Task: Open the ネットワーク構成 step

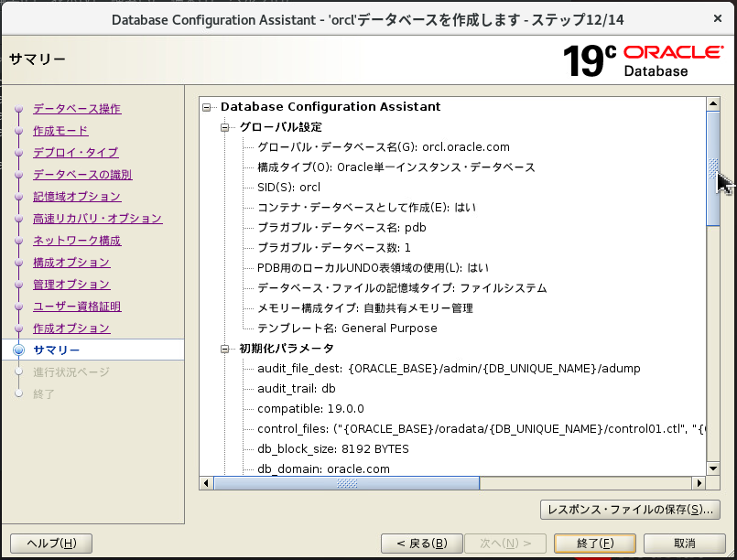Action: click(77, 241)
